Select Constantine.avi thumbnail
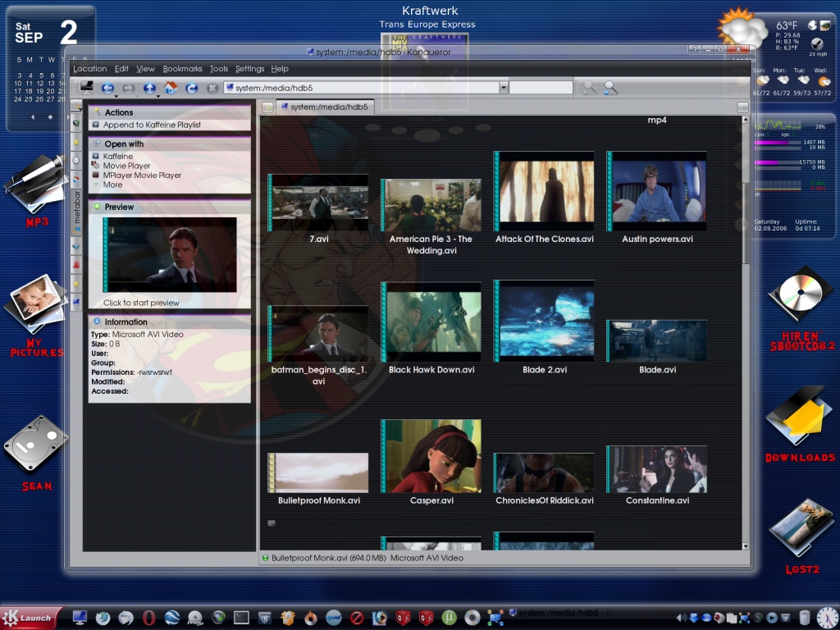The width and height of the screenshot is (840, 630). click(x=657, y=469)
